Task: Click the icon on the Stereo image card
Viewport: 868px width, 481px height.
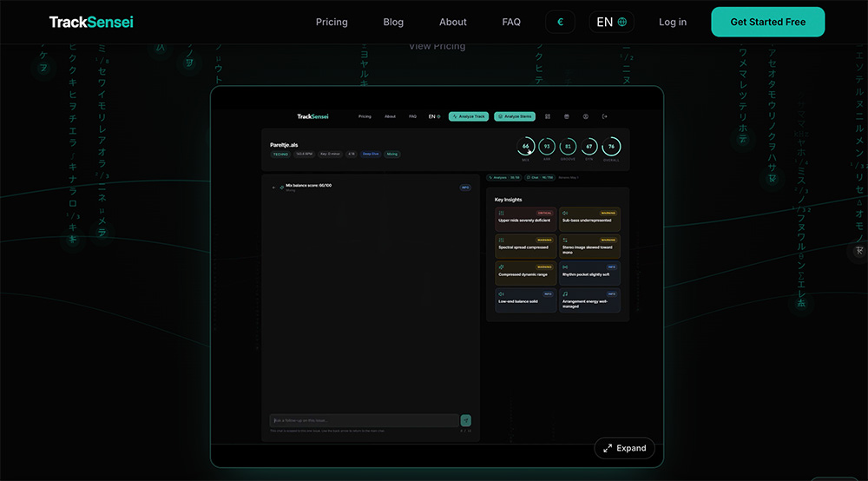Action: (565, 240)
